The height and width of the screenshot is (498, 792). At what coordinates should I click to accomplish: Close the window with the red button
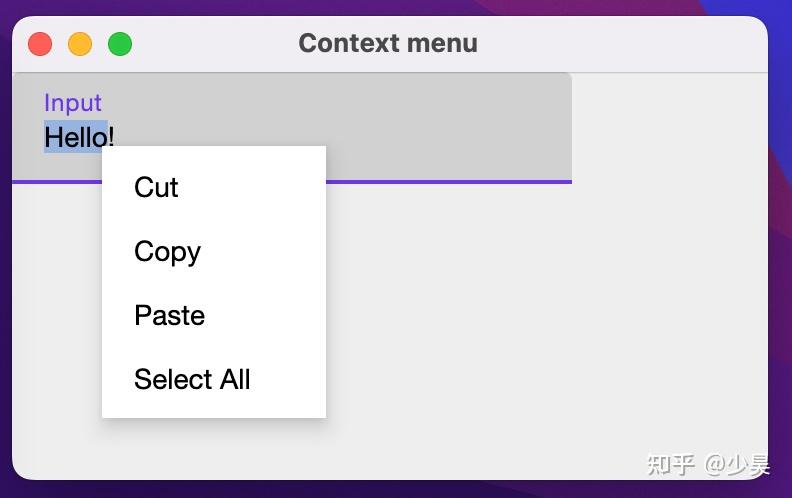40,44
